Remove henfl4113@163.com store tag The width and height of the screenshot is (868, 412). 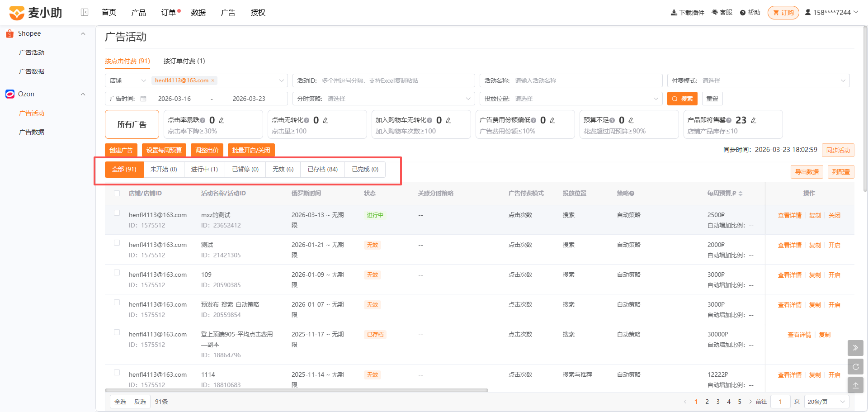click(213, 81)
